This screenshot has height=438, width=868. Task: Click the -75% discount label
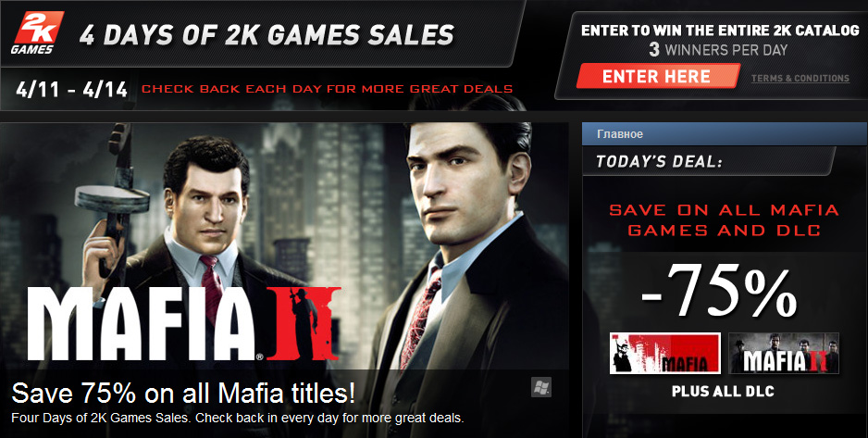coord(718,291)
